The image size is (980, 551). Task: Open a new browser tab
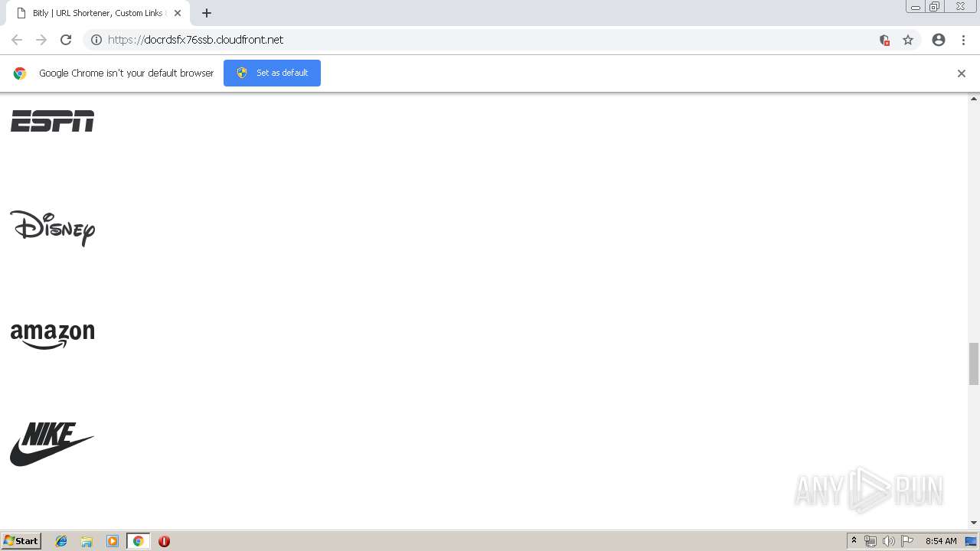pyautogui.click(x=207, y=13)
